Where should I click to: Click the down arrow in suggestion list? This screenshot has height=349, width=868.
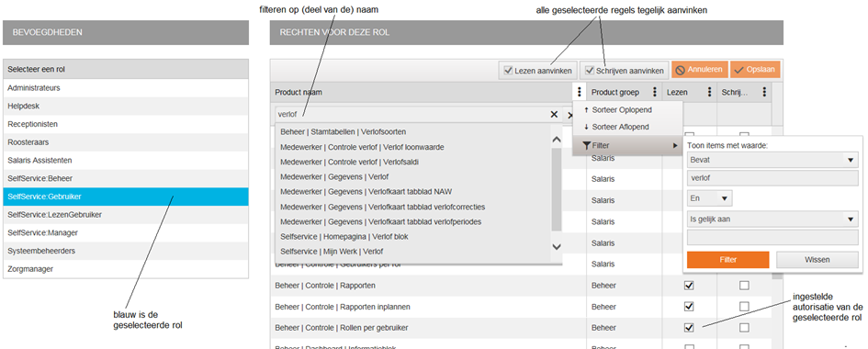[557, 247]
